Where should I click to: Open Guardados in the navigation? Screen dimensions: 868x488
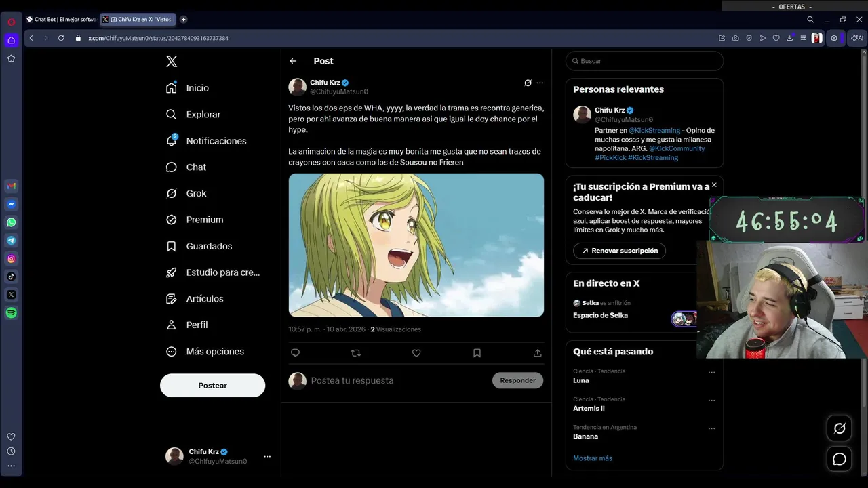coord(199,246)
